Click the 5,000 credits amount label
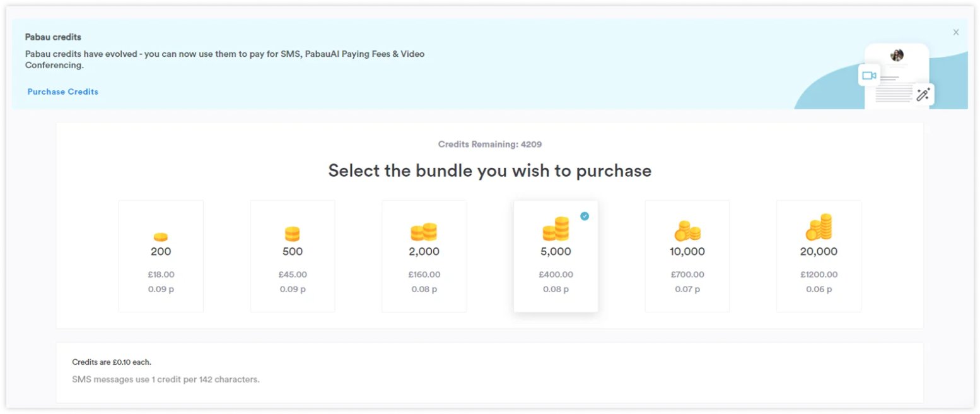Viewport: 980px width, 414px height. tap(556, 251)
